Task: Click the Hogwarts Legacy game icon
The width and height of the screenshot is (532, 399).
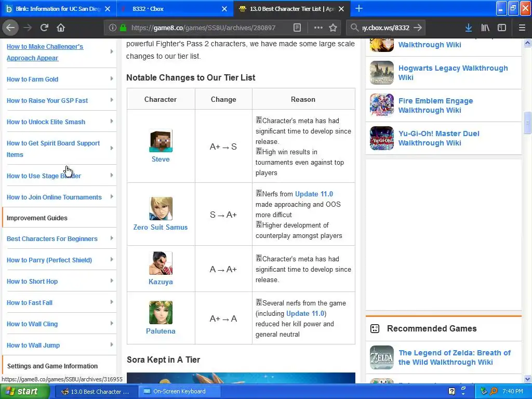Action: tap(382, 73)
